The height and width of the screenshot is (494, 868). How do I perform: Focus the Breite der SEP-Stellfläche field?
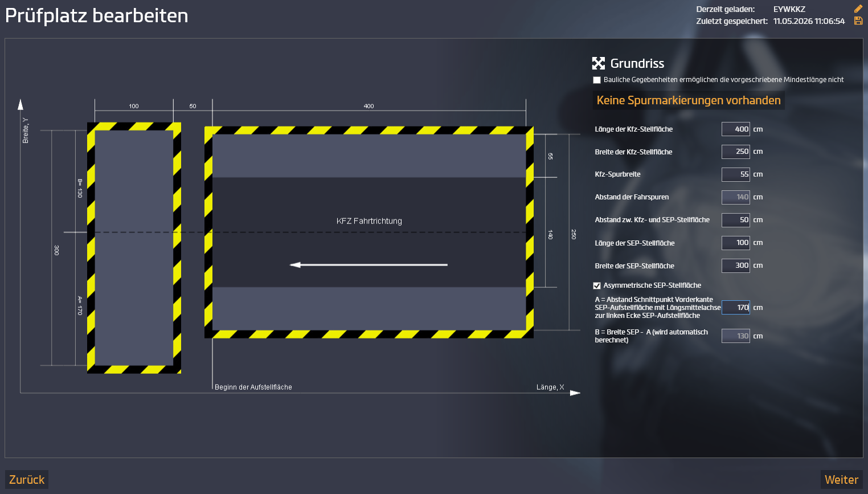coord(736,266)
